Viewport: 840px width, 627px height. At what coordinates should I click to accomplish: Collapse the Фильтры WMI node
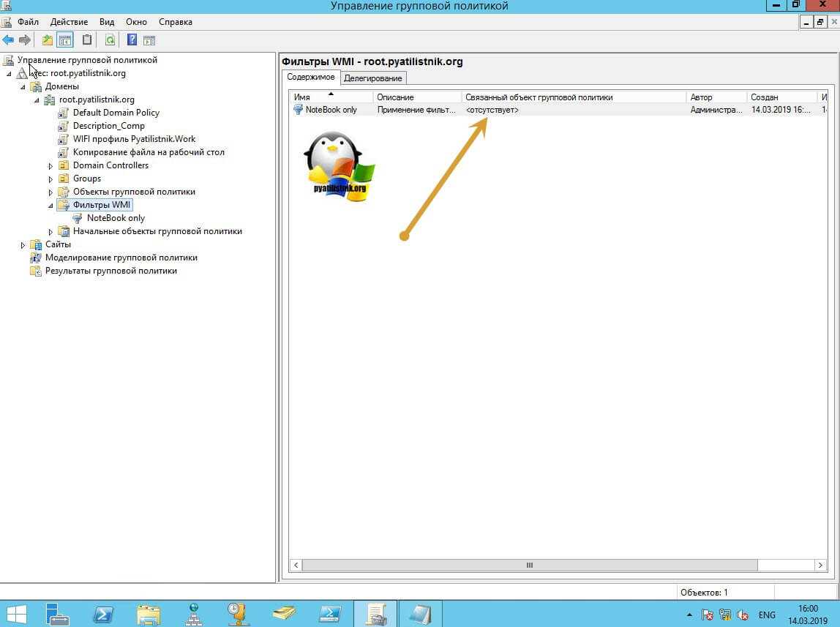click(x=50, y=206)
